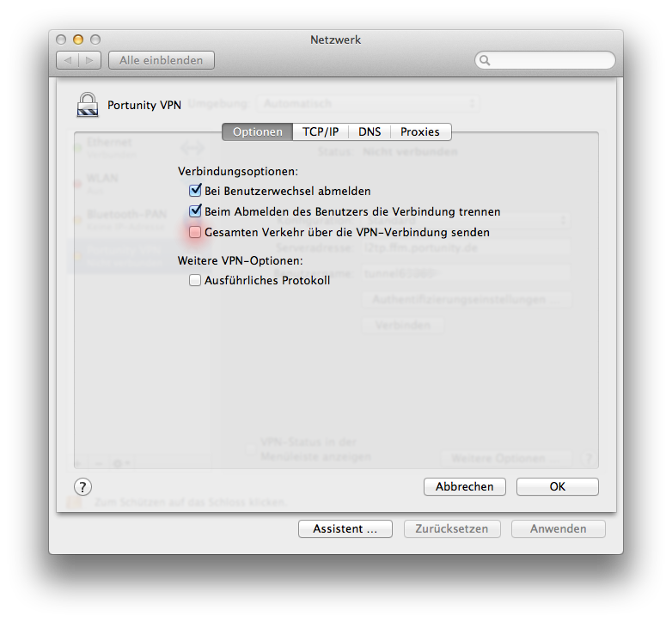Close the Netzwerk window with the red button
The width and height of the screenshot is (672, 622).
pos(61,40)
